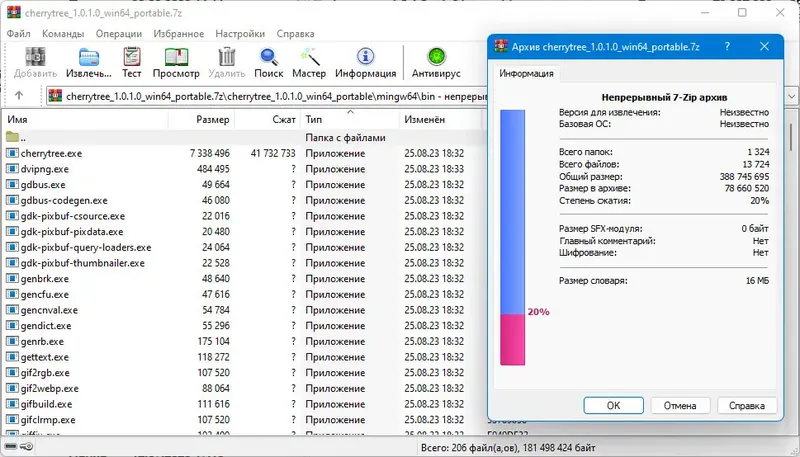Run the Тест archive tool
This screenshot has width=800, height=457.
132,57
